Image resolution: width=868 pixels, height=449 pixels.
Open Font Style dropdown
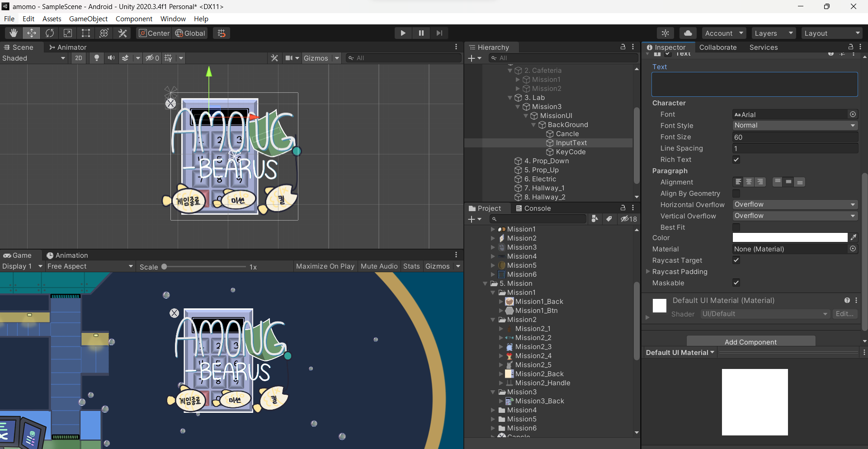pyautogui.click(x=795, y=125)
